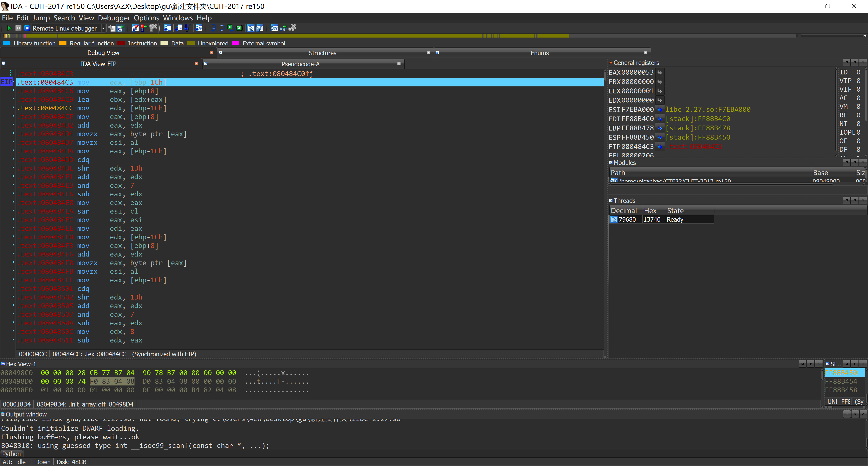Sort modules by Path column header
Screen dimensions: 868x466
[710, 173]
